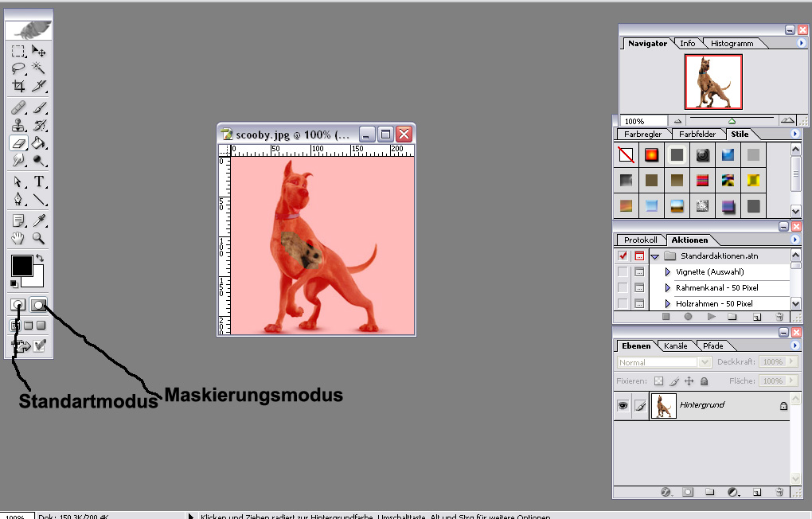Image resolution: width=812 pixels, height=519 pixels.
Task: Select the Slice tool
Action: (x=38, y=85)
